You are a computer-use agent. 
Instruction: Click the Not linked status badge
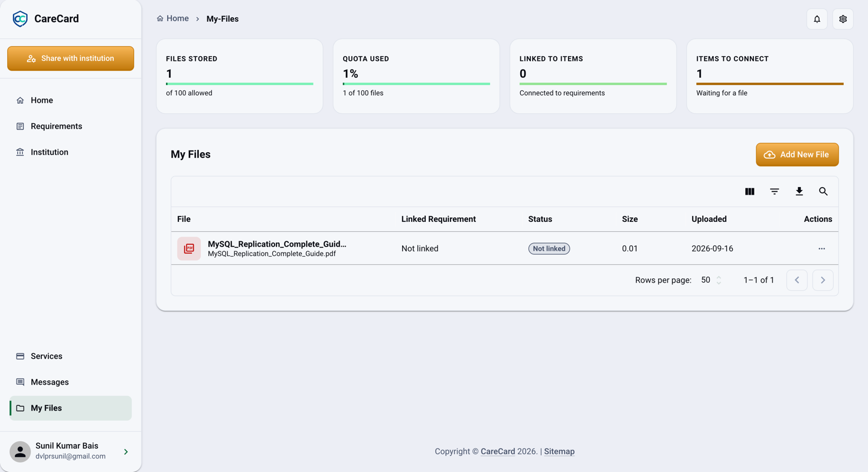pos(549,248)
